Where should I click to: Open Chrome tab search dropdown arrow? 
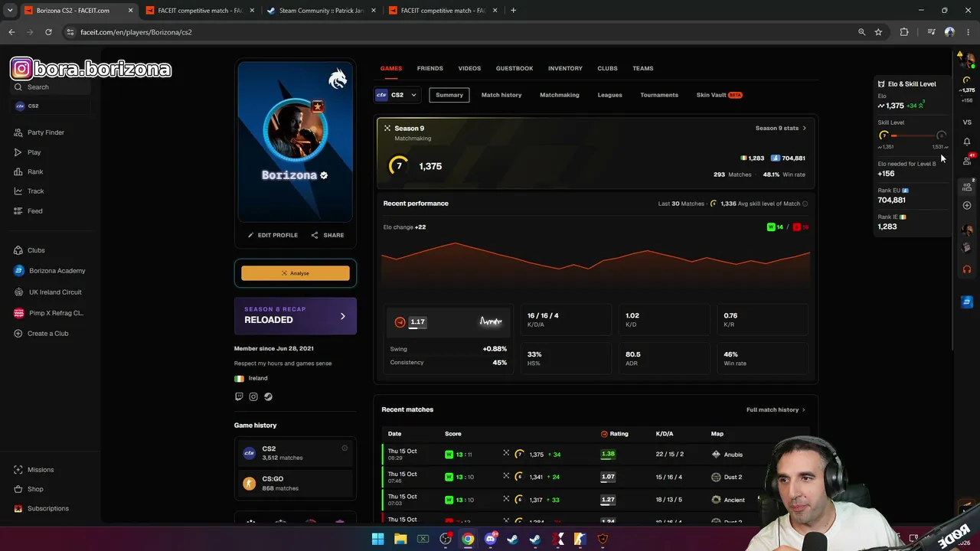(10, 11)
